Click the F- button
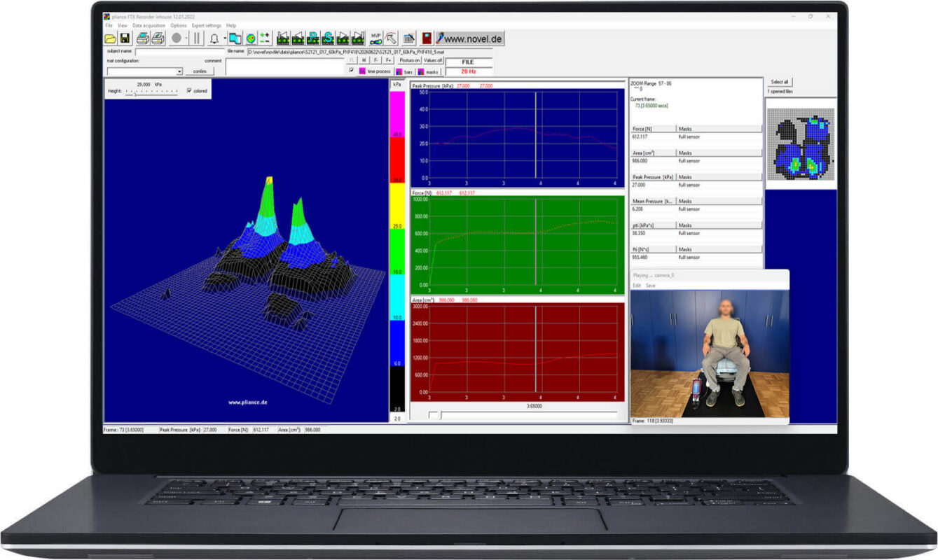Image resolution: width=938 pixels, height=560 pixels. [376, 60]
